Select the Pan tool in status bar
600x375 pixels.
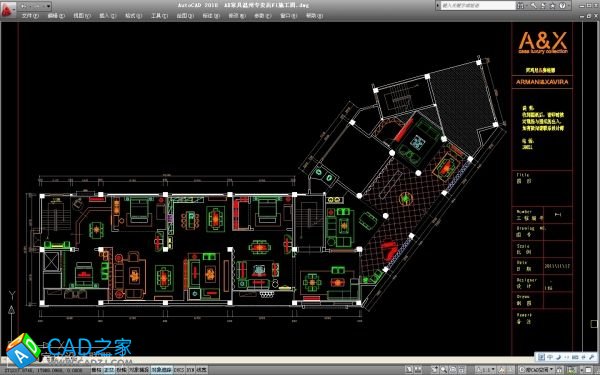click(x=435, y=370)
